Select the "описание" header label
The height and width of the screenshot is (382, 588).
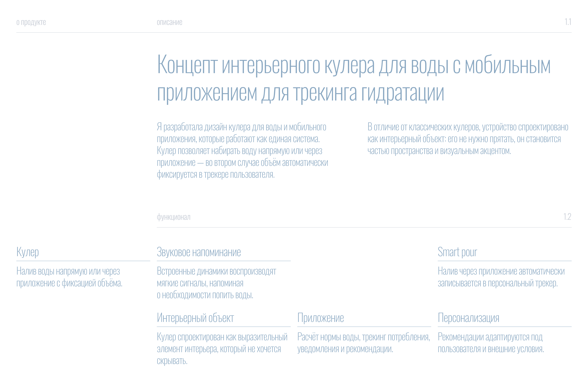tap(169, 22)
